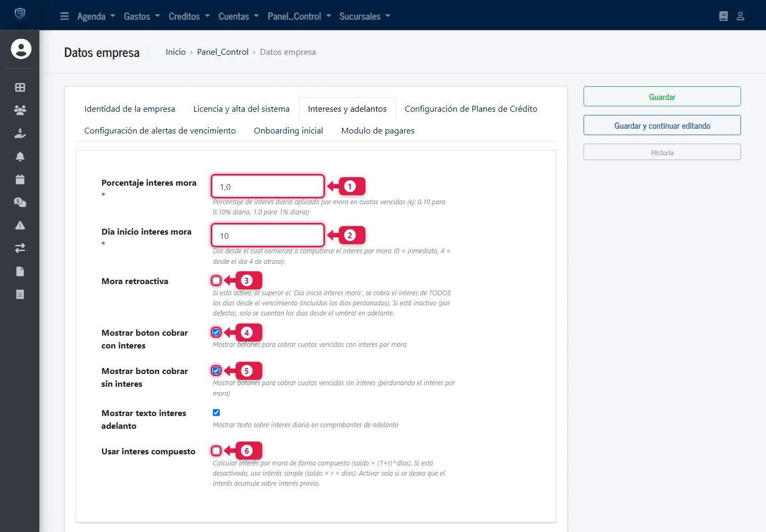The image size is (766, 532).
Task: Select the Intereses y adelantos tab
Action: point(347,109)
